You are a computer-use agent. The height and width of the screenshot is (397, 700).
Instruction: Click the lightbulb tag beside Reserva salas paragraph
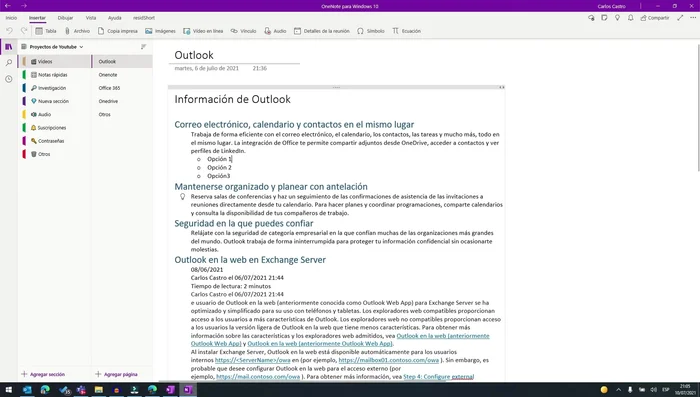[182, 196]
